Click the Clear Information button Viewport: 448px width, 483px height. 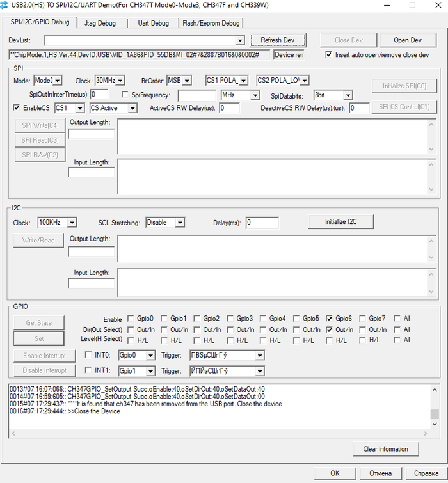tap(385, 449)
